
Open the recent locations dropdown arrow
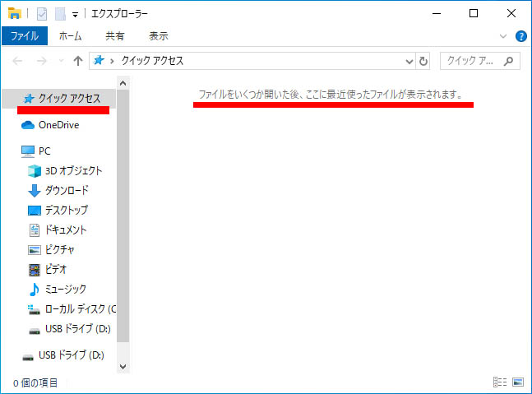(x=61, y=61)
